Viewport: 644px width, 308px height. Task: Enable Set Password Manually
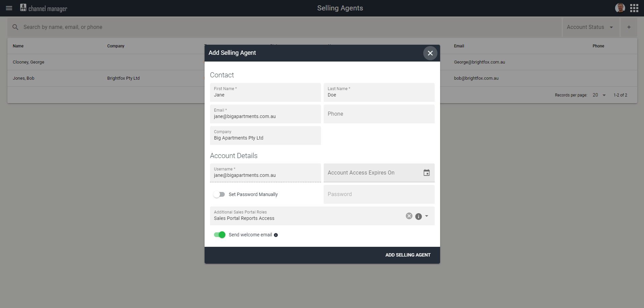[219, 194]
